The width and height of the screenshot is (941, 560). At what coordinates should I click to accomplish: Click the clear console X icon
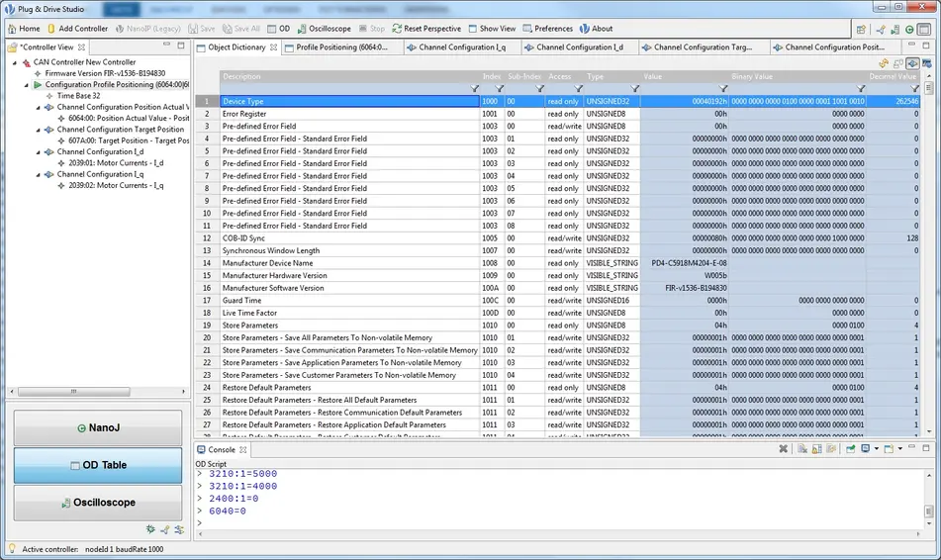[783, 449]
